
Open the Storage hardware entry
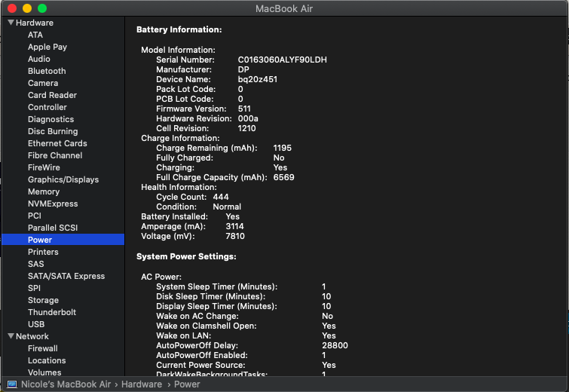[x=43, y=300]
